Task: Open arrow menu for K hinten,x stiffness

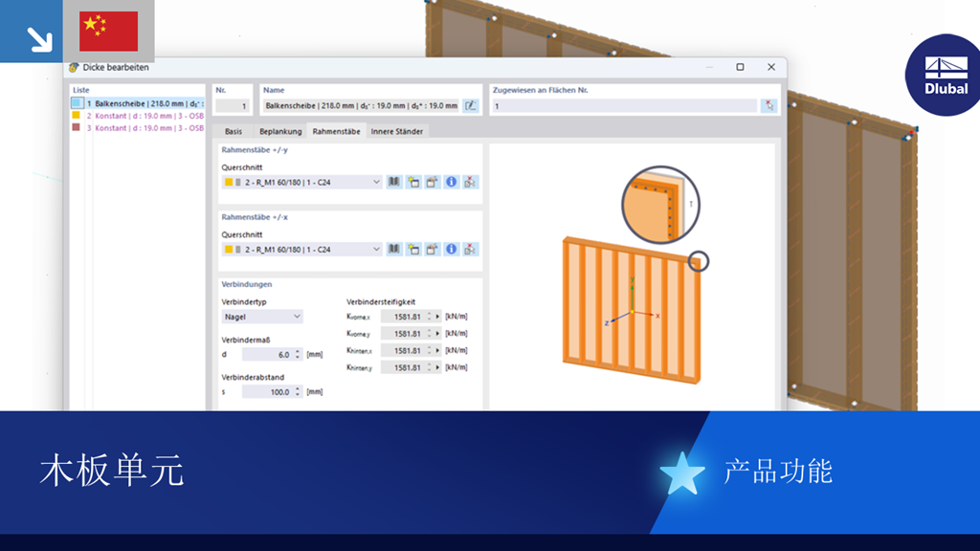Action: [x=437, y=350]
